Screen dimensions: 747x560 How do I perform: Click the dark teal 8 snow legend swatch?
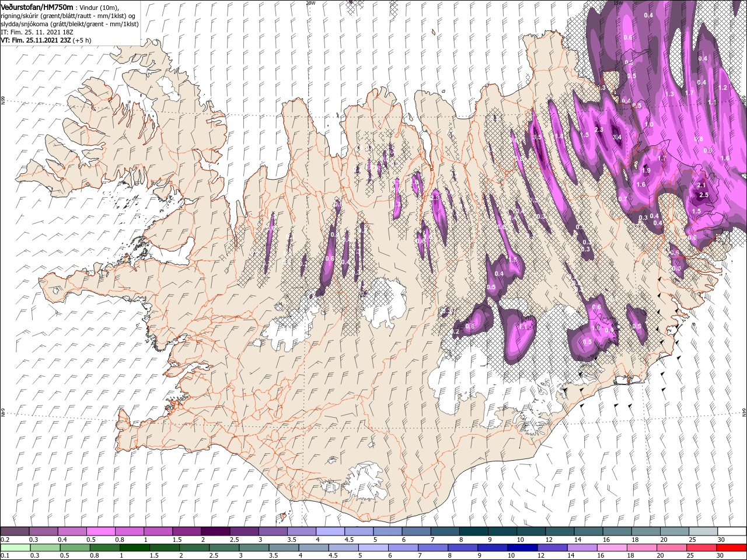point(473,531)
